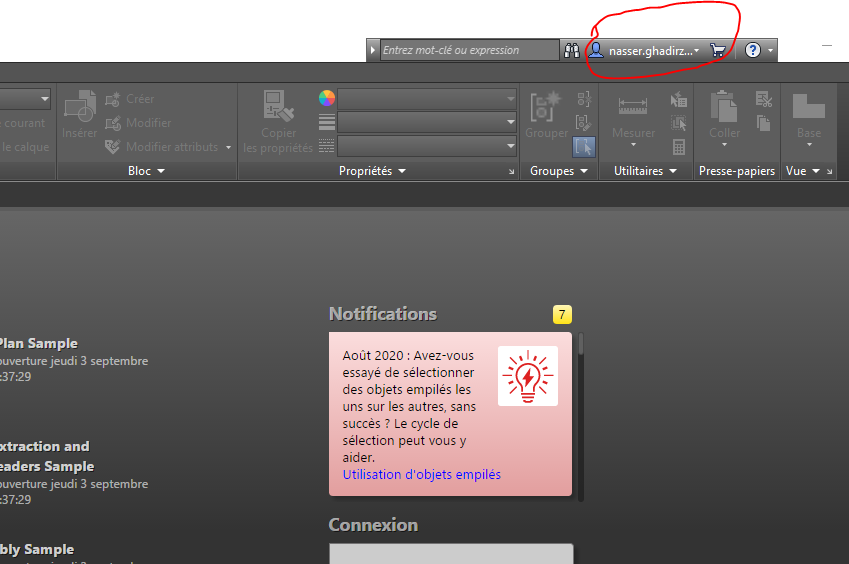Expand the Propriétés panel
The image size is (849, 564).
coord(372,171)
